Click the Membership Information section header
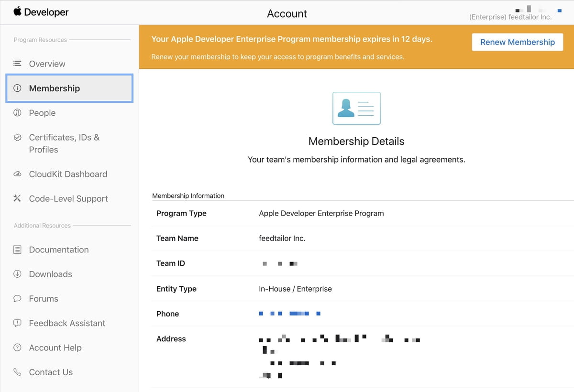 pos(188,196)
